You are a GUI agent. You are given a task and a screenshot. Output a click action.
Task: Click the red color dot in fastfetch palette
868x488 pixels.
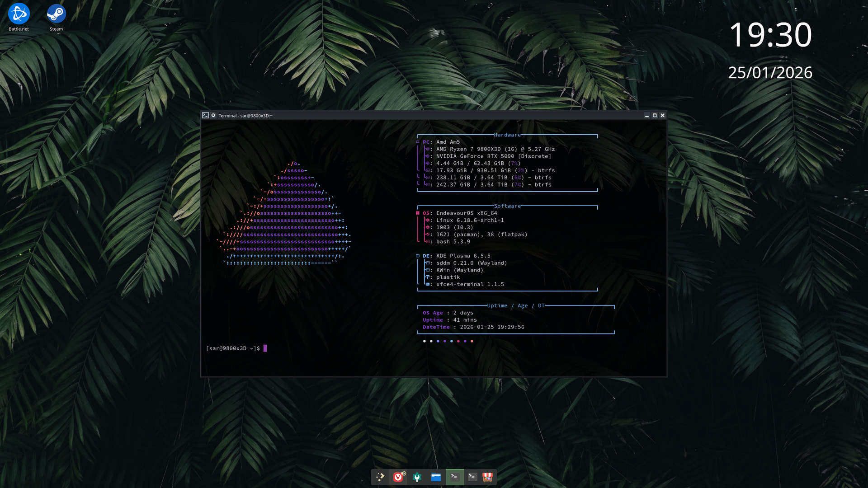coord(472,341)
